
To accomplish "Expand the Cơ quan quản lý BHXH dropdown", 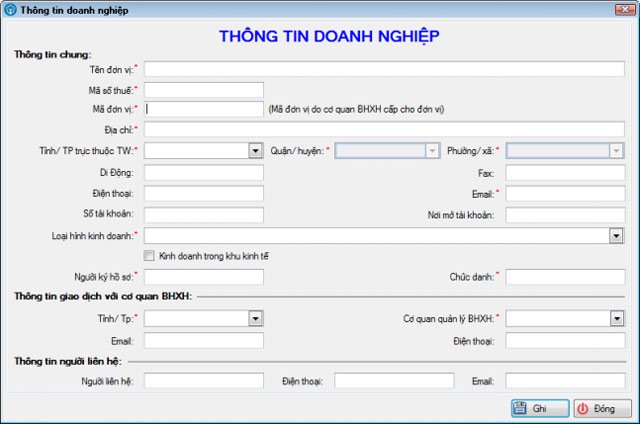I will pos(617,318).
